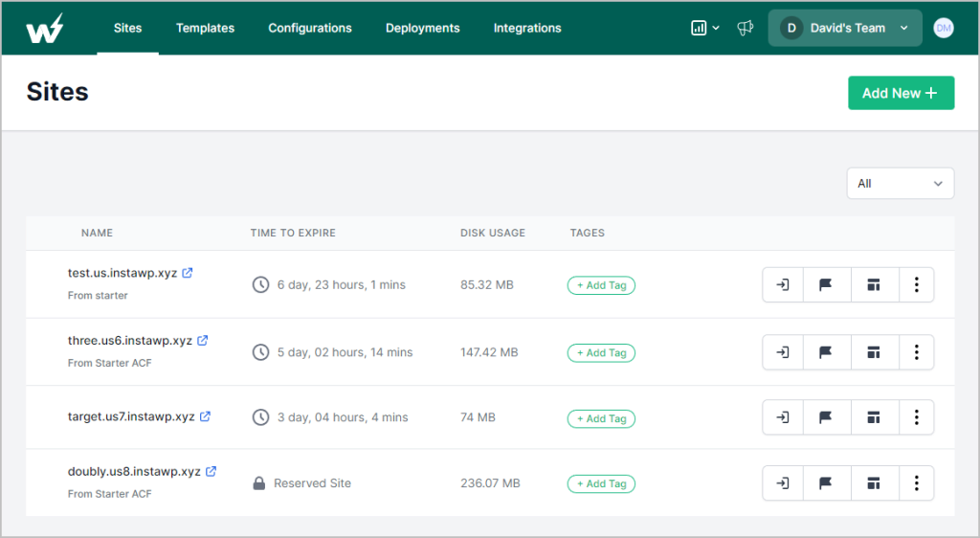The width and height of the screenshot is (980, 538).
Task: Click the template layout icon for target.us7.instawp.xyz
Action: [873, 417]
